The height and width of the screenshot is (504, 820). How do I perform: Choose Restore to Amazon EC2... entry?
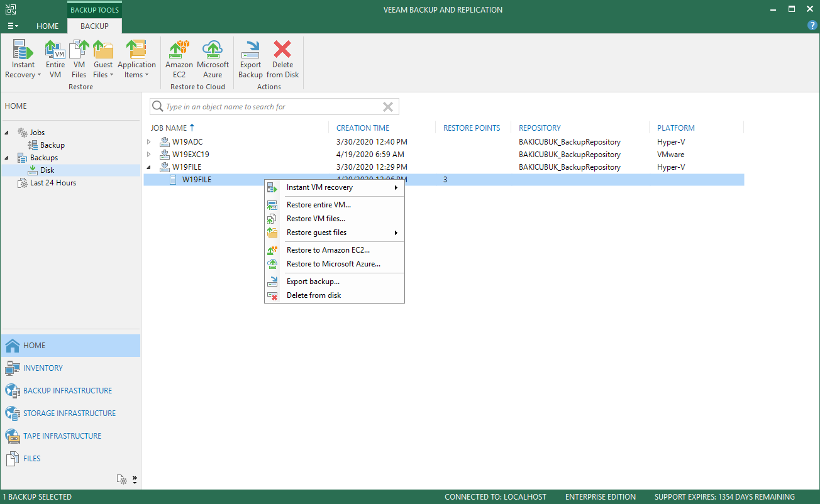tap(335, 250)
